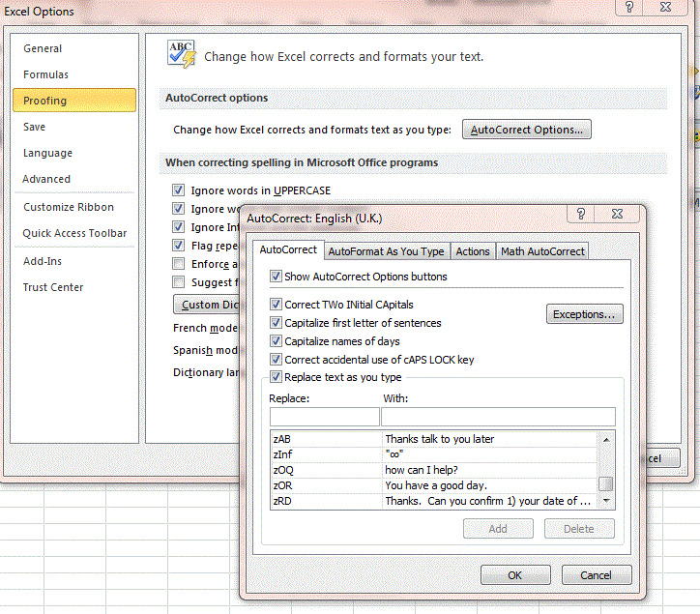This screenshot has width=700, height=614.
Task: Switch to AutoFormat As You Type tab
Action: [x=386, y=251]
